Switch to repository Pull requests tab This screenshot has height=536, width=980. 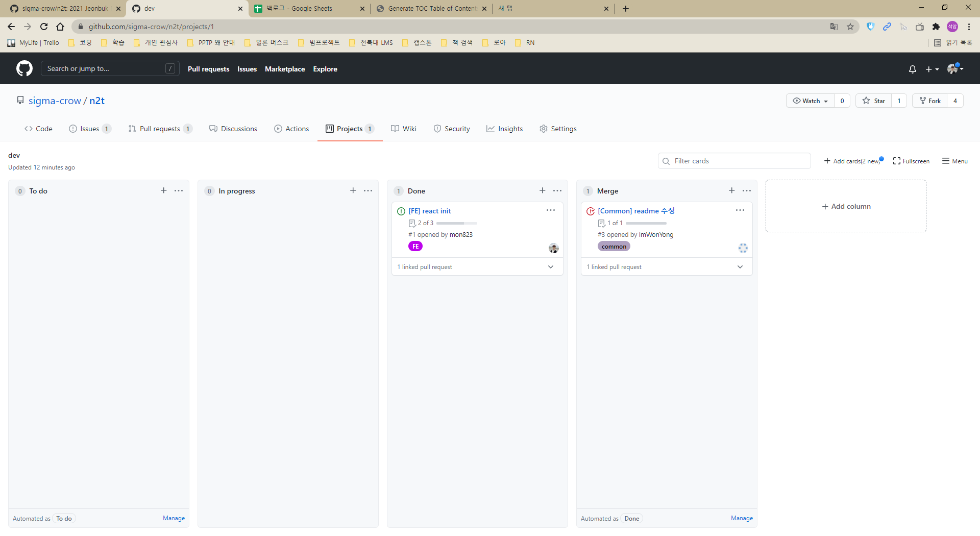click(160, 129)
